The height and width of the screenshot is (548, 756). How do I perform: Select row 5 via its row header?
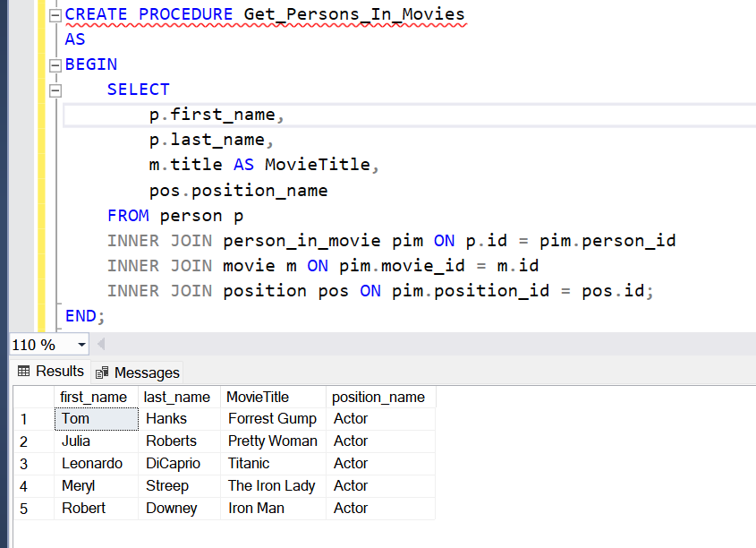point(33,509)
